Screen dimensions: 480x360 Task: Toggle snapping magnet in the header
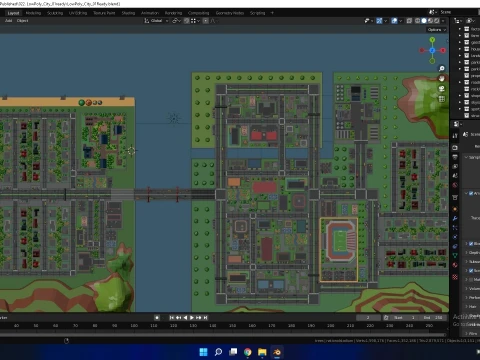point(187,21)
